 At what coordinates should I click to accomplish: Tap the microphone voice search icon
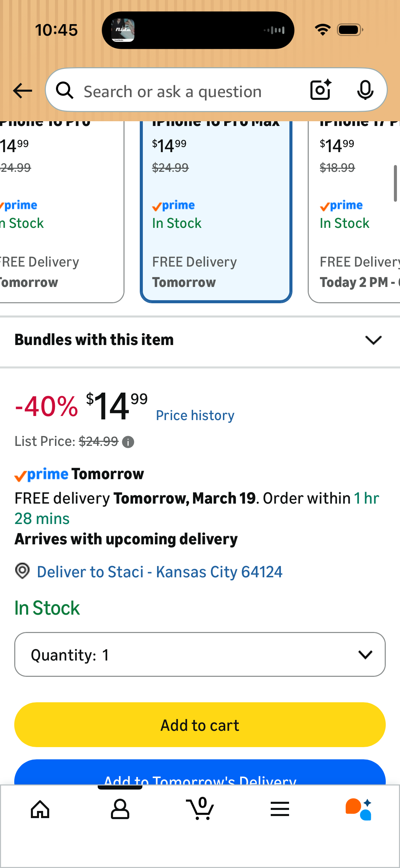point(365,90)
